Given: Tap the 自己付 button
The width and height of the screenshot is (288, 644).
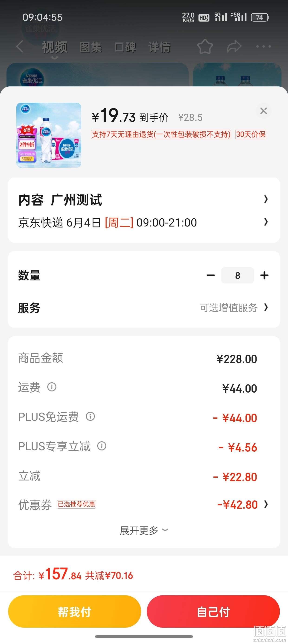Looking at the screenshot, I should [213, 611].
